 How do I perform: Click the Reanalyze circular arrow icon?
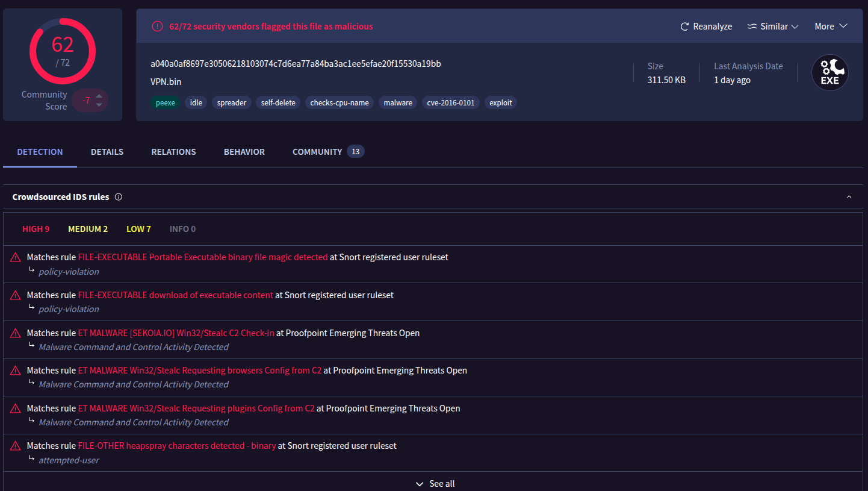pos(684,27)
